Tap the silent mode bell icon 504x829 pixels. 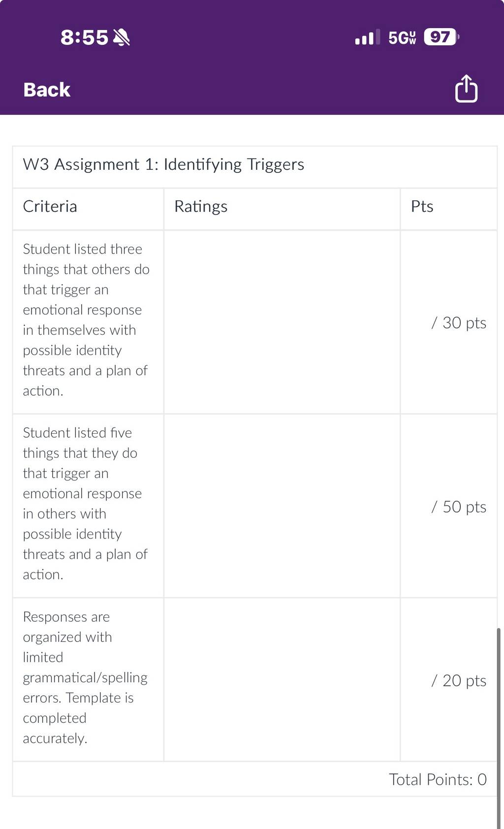click(x=121, y=37)
